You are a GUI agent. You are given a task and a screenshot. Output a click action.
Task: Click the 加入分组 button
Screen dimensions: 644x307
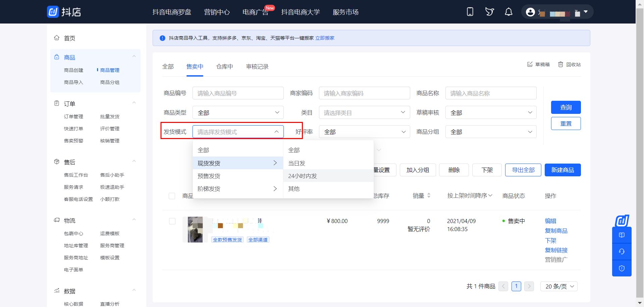[x=418, y=170]
